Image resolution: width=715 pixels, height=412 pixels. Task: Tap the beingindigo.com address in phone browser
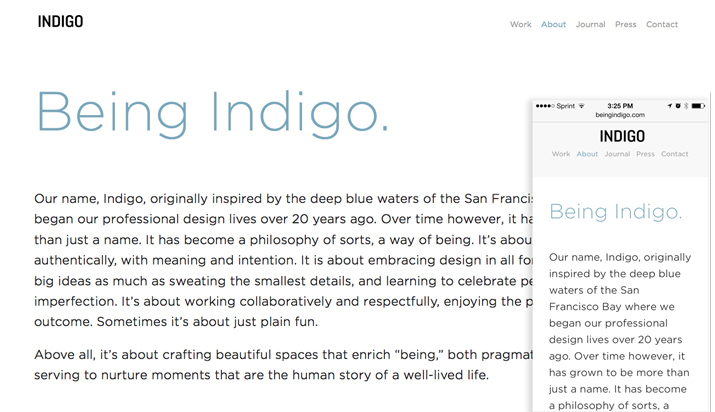620,115
